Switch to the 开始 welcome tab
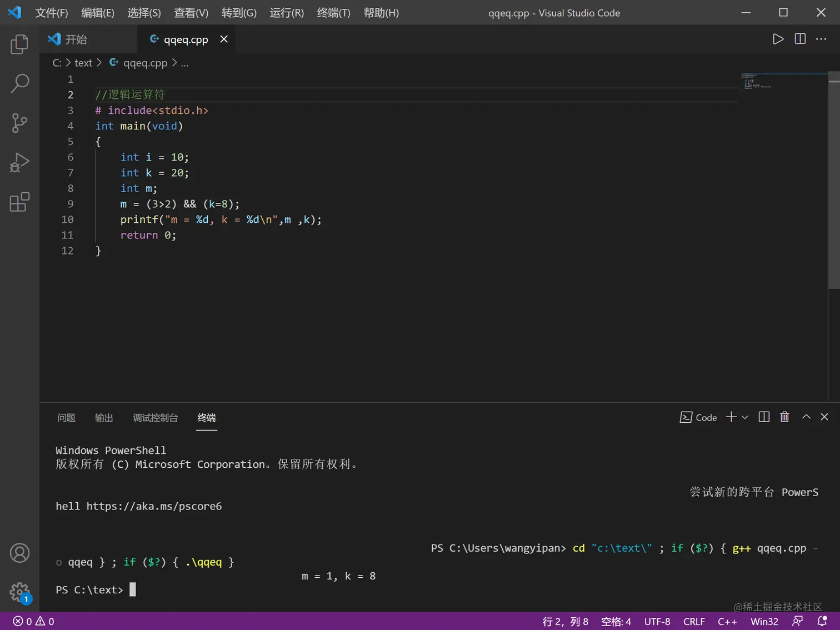This screenshot has width=840, height=630. point(88,39)
